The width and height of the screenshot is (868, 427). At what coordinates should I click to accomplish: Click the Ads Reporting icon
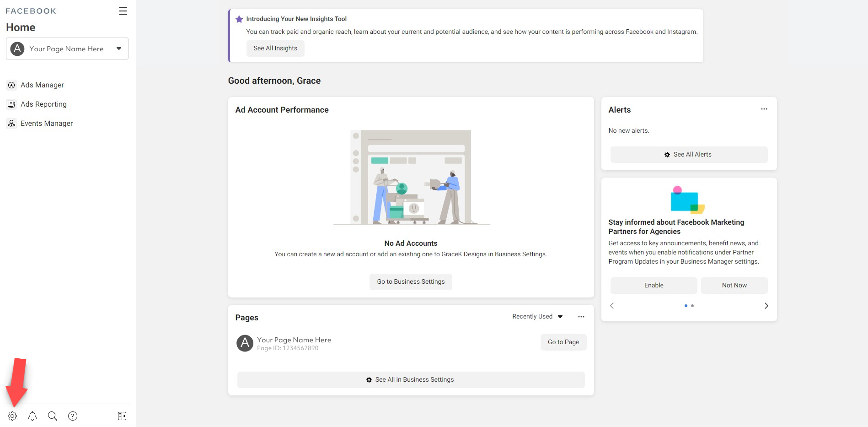coord(11,104)
